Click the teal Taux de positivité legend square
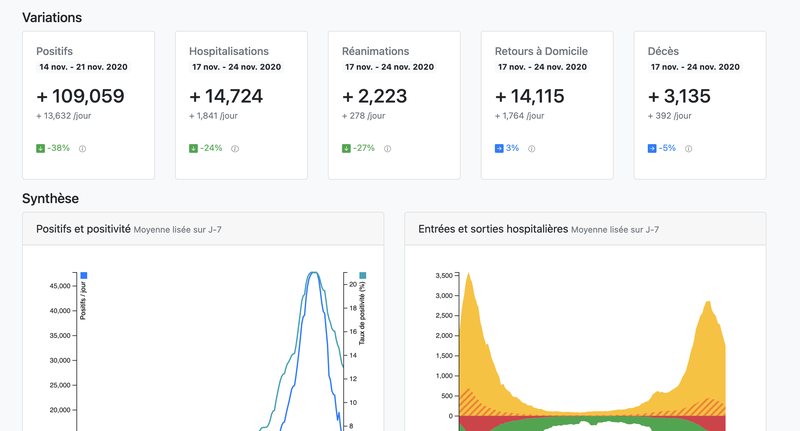The height and width of the screenshot is (431, 800). tap(363, 275)
